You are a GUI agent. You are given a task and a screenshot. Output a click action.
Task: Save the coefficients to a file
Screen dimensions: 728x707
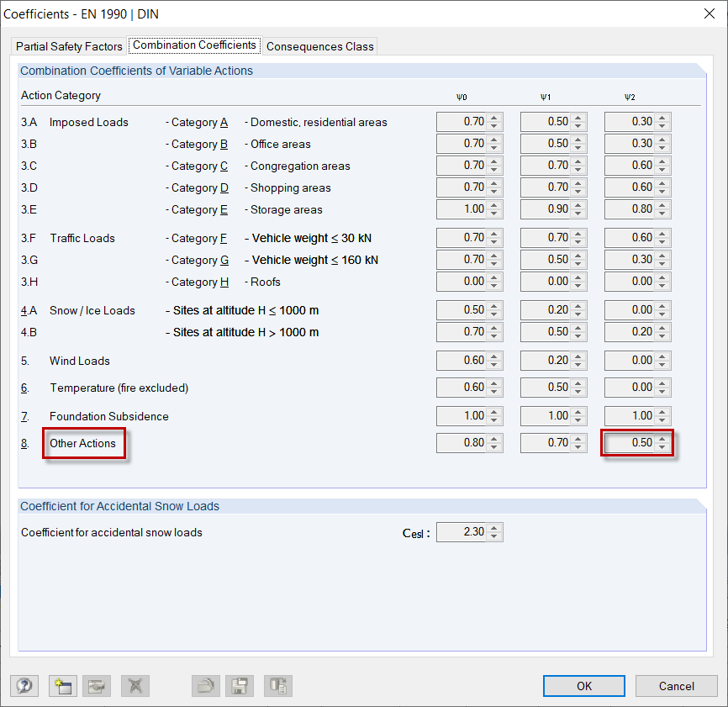click(239, 686)
